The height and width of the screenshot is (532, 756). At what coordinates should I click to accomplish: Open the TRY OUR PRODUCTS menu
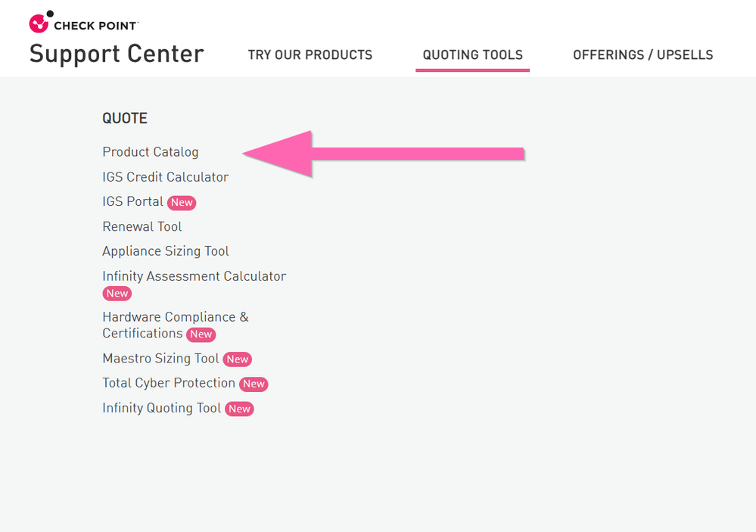pos(310,55)
